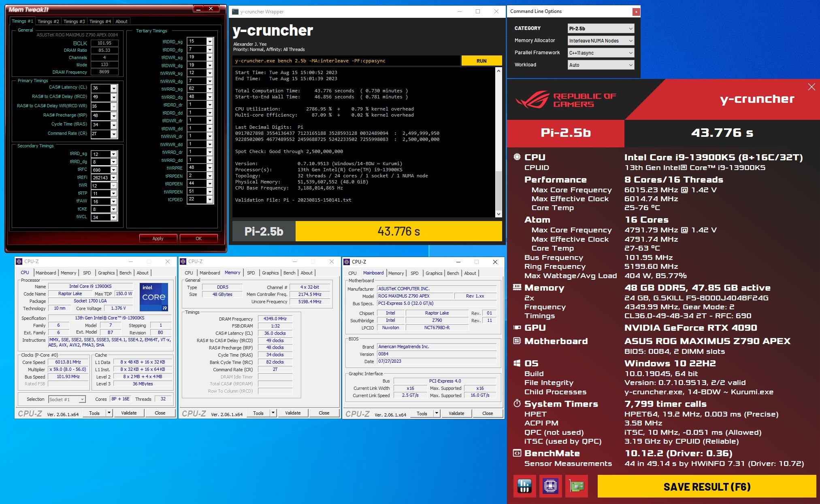Screen dimensions: 820x504
Task: Expand the tCPDED dropdown showing 22
Action: click(x=209, y=200)
